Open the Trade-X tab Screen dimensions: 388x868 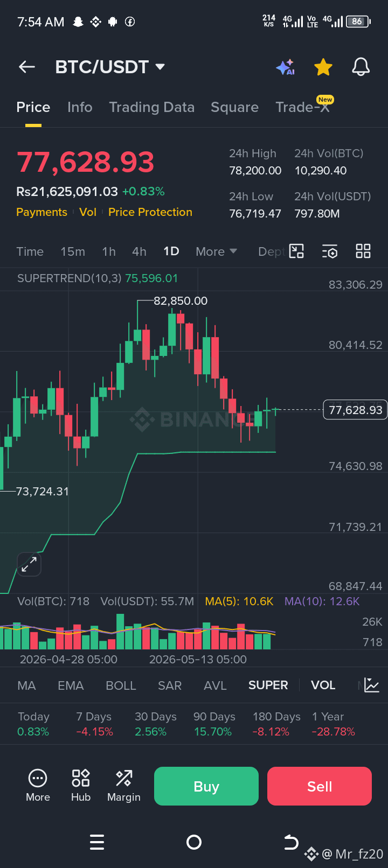pyautogui.click(x=302, y=107)
